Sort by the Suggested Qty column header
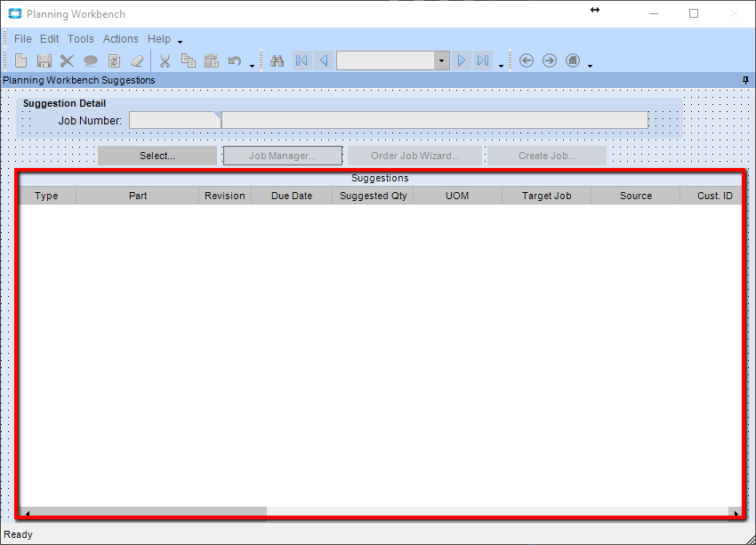 373,196
